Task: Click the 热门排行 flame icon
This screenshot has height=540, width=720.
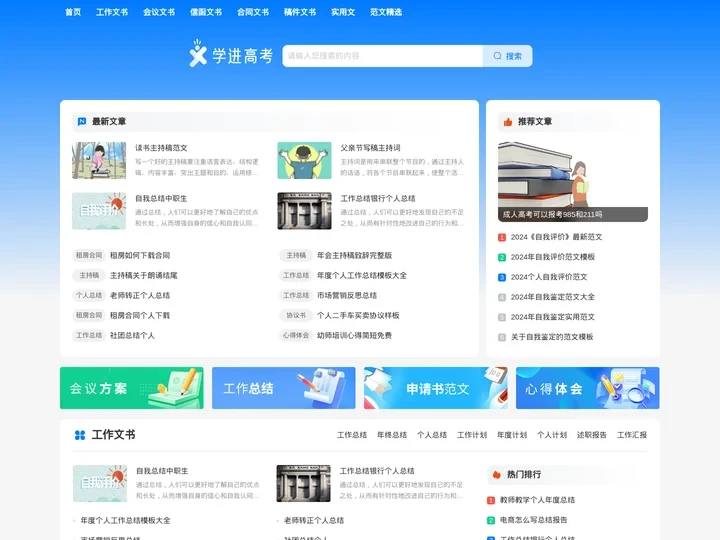Action: (496, 475)
